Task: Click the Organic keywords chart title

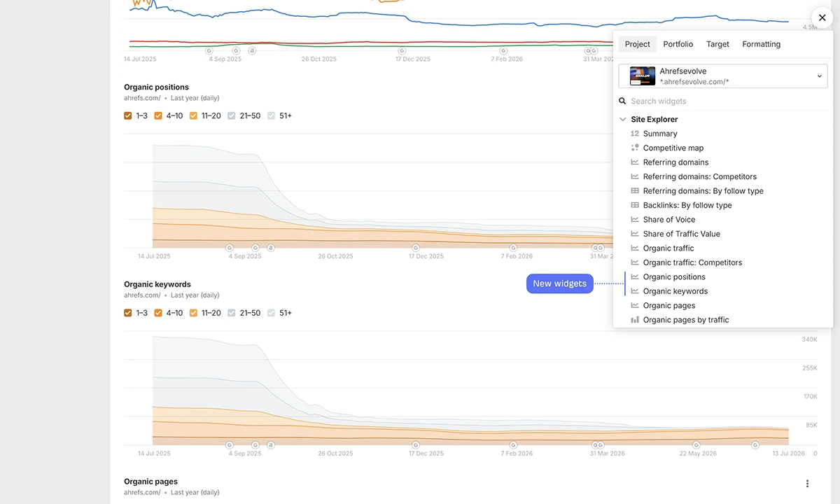Action: tap(157, 285)
